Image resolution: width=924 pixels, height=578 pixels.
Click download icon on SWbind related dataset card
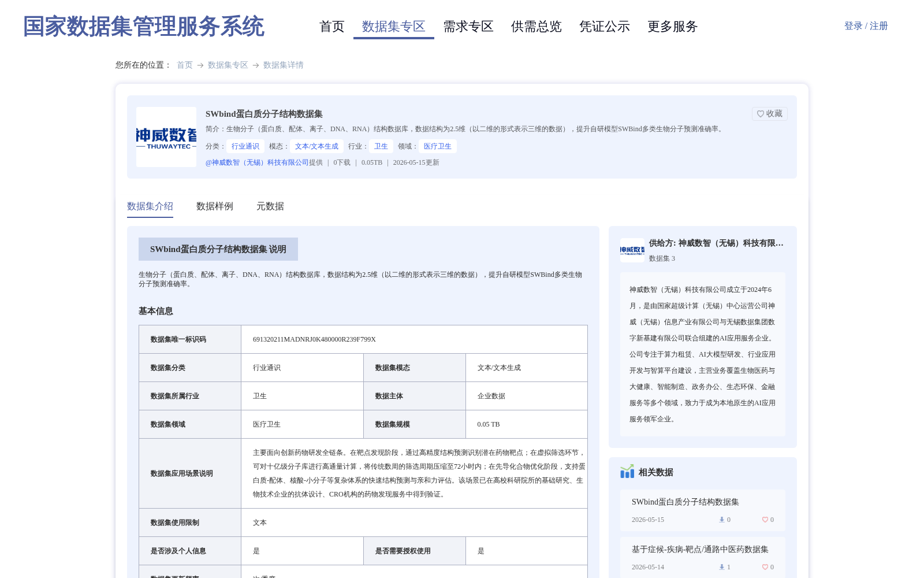721,520
